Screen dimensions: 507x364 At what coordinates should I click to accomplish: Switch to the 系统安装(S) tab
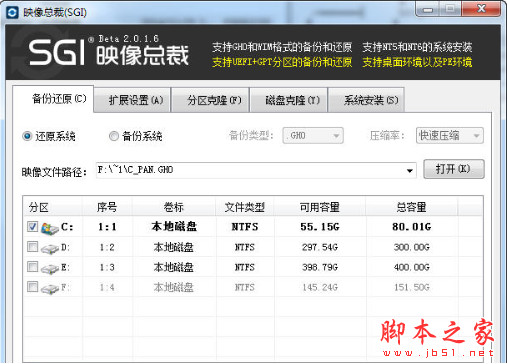[x=366, y=100]
